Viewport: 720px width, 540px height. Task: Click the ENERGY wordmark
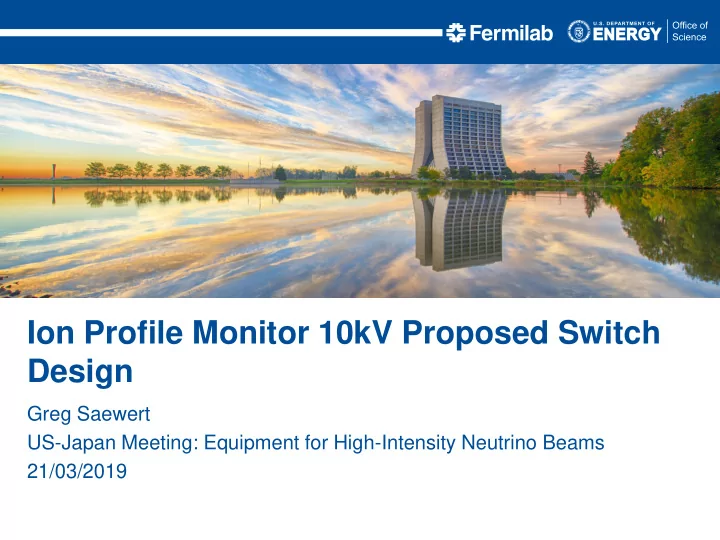pos(627,34)
